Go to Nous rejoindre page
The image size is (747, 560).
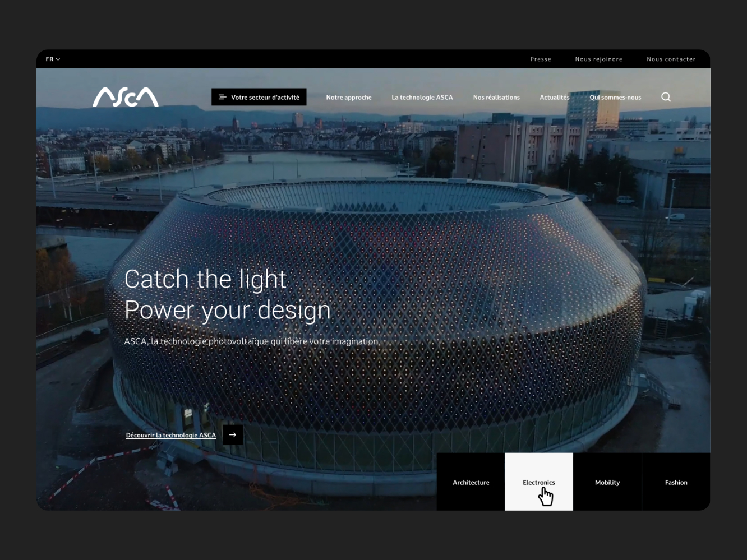pos(598,59)
